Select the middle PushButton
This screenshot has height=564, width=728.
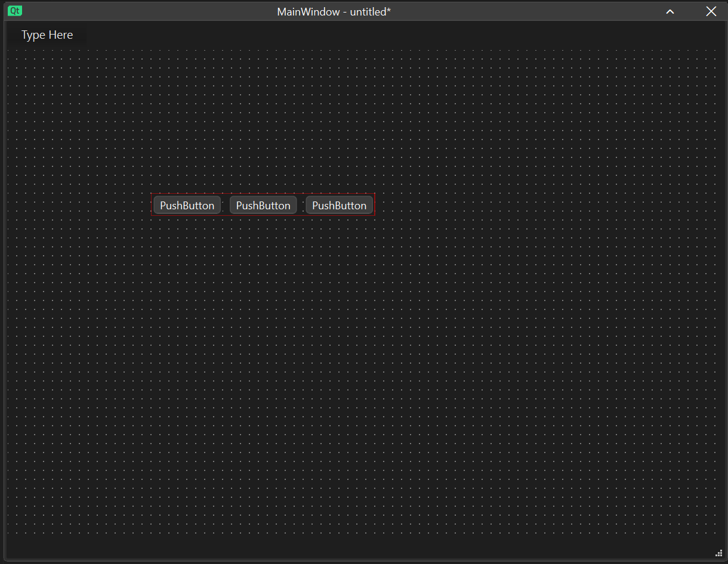click(x=263, y=205)
